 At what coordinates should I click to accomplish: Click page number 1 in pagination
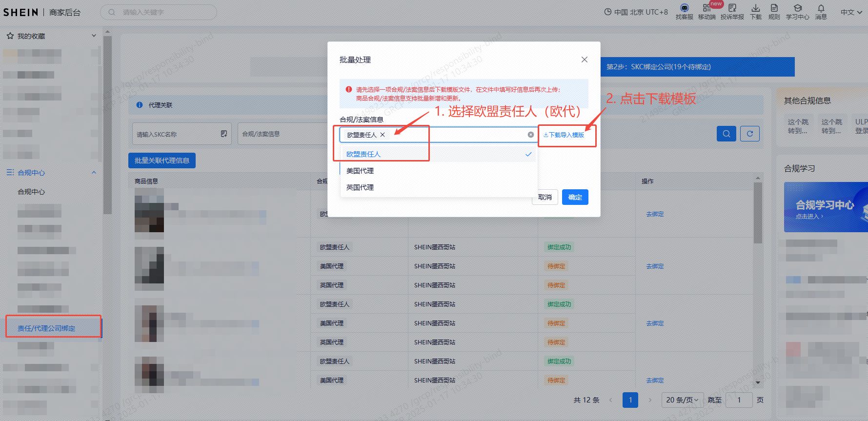point(630,400)
